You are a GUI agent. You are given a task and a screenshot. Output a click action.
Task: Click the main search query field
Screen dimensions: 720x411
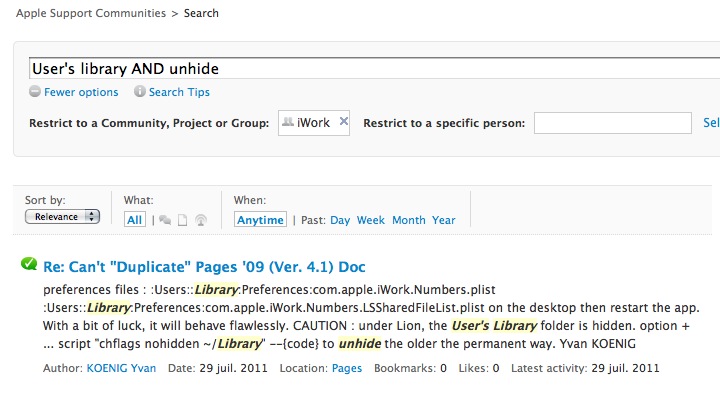(x=374, y=68)
